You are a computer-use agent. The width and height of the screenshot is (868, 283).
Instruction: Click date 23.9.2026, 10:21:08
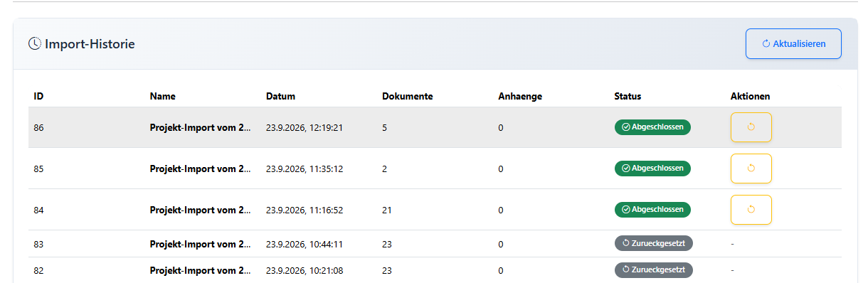305,271
